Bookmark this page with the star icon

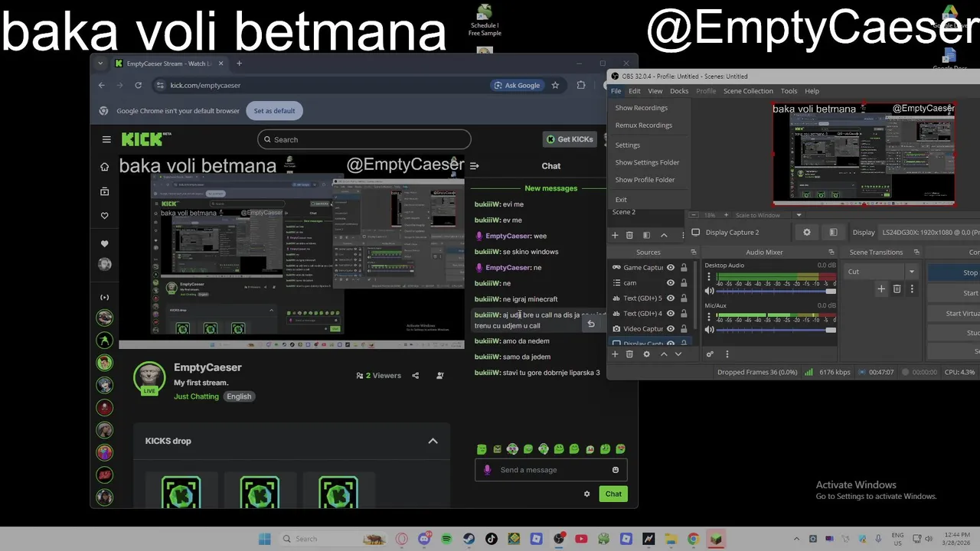[555, 85]
